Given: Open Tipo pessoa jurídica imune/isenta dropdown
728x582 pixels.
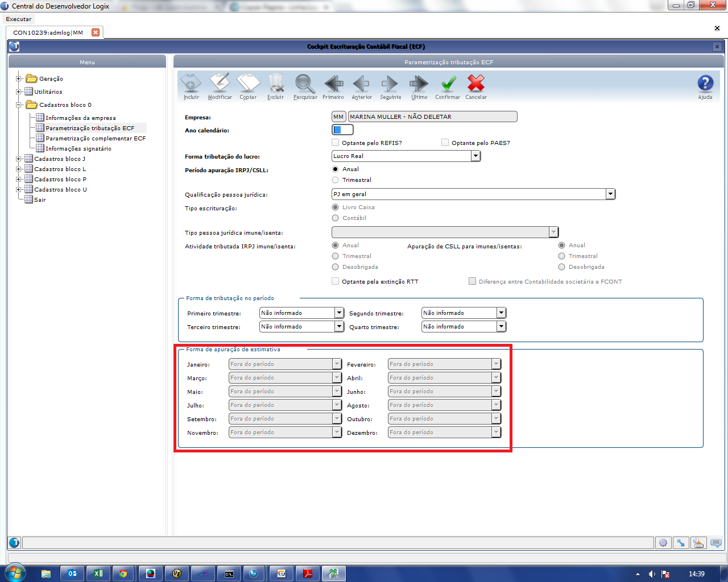Looking at the screenshot, I should (553, 232).
